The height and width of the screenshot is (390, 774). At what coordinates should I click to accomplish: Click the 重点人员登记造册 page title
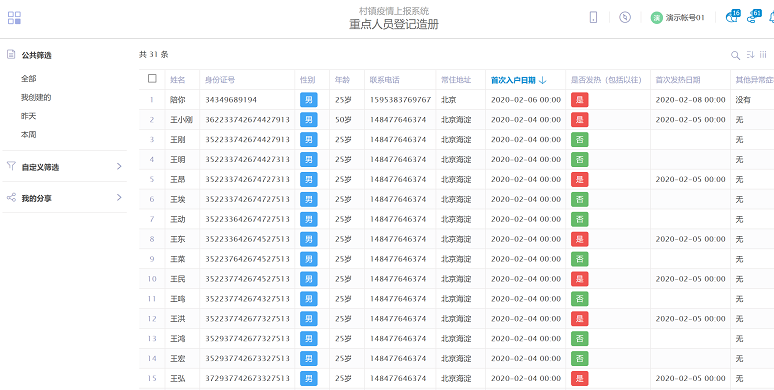point(393,25)
